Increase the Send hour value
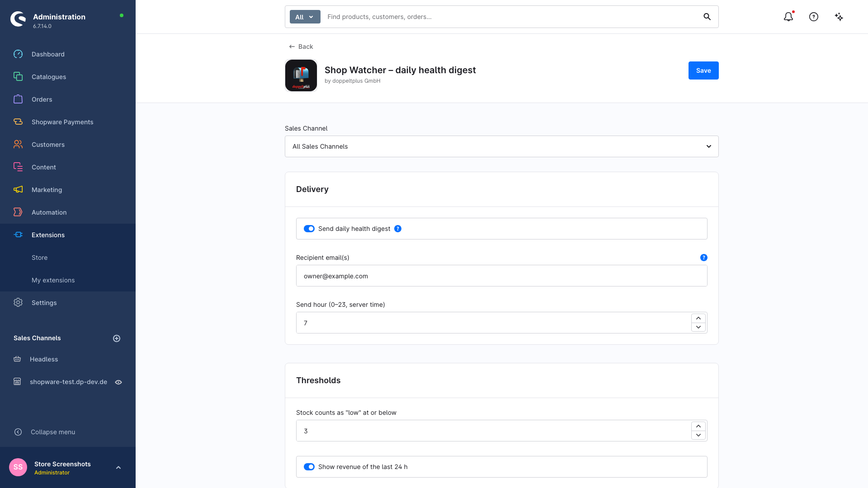This screenshot has height=488, width=868. 698,318
